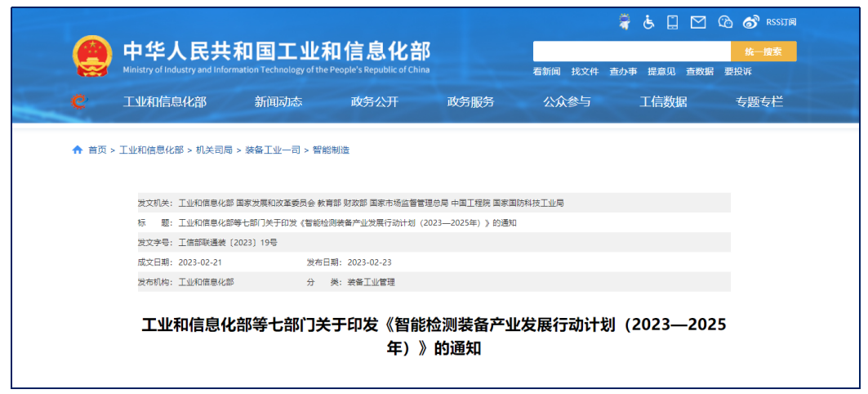Open 查数据 quick link
Image resolution: width=868 pixels, height=394 pixels.
(x=700, y=71)
